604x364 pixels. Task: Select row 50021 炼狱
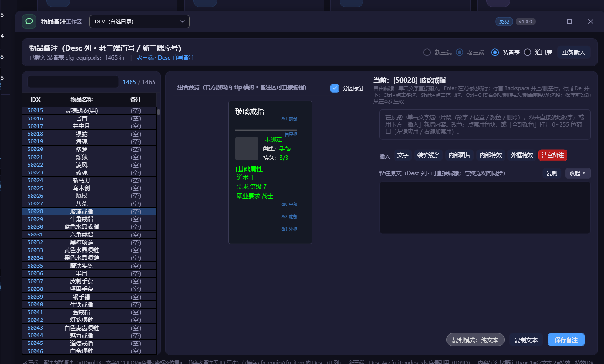[x=89, y=157]
